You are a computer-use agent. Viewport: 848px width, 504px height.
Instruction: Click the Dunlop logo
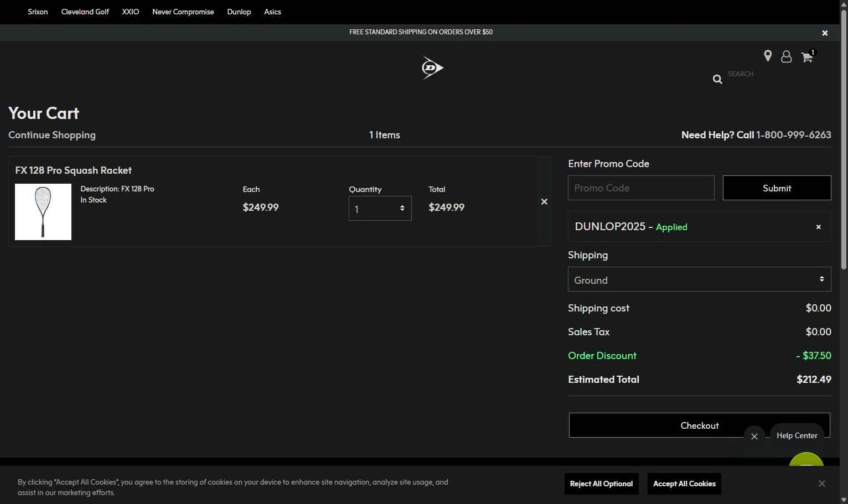432,68
